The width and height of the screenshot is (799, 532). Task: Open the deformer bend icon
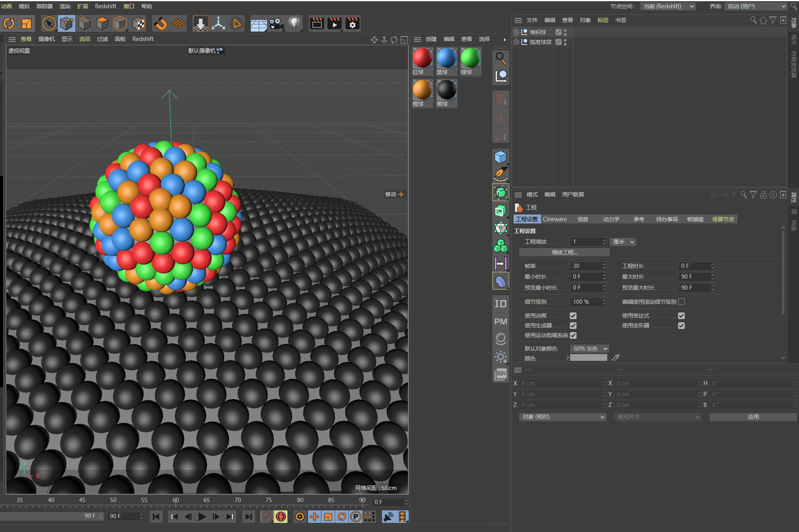501,281
